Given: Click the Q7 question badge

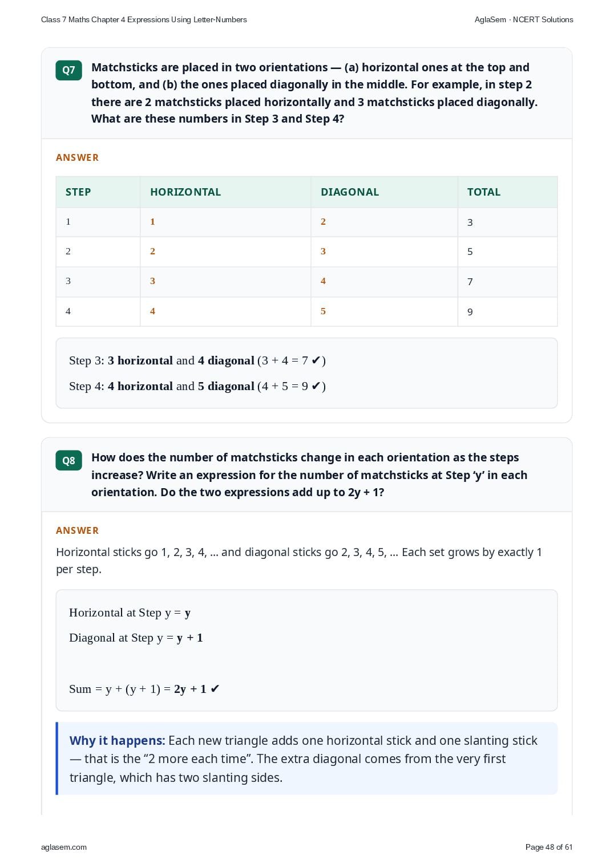Looking at the screenshot, I should pos(68,70).
